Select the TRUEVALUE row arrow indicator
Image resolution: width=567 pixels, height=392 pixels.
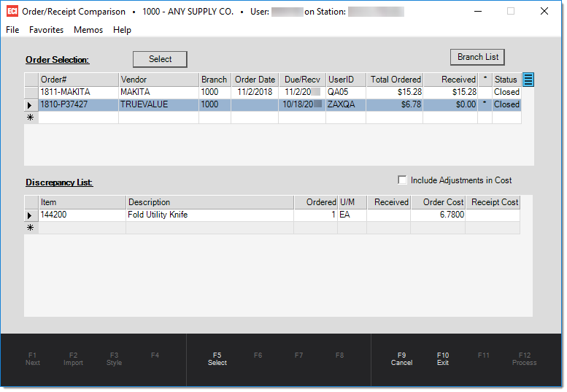31,105
